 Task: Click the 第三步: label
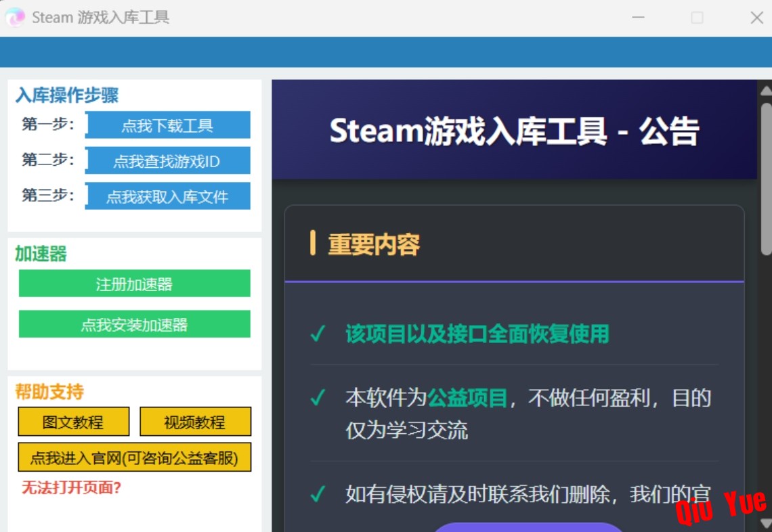[48, 195]
